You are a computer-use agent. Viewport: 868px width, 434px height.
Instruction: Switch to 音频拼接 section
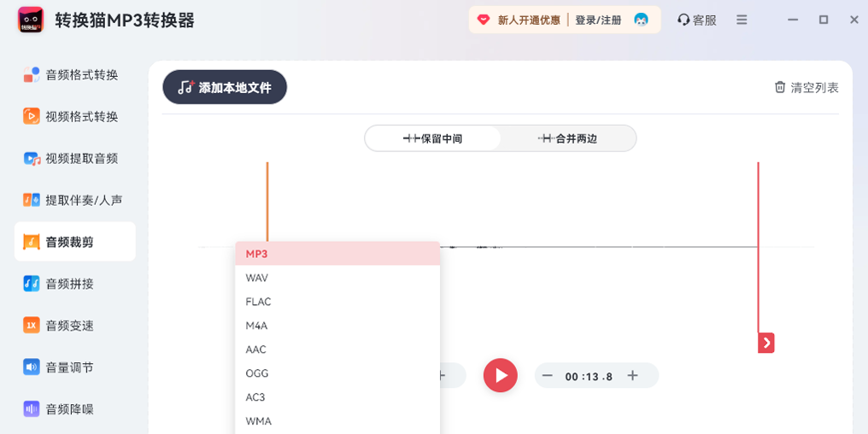click(x=74, y=284)
